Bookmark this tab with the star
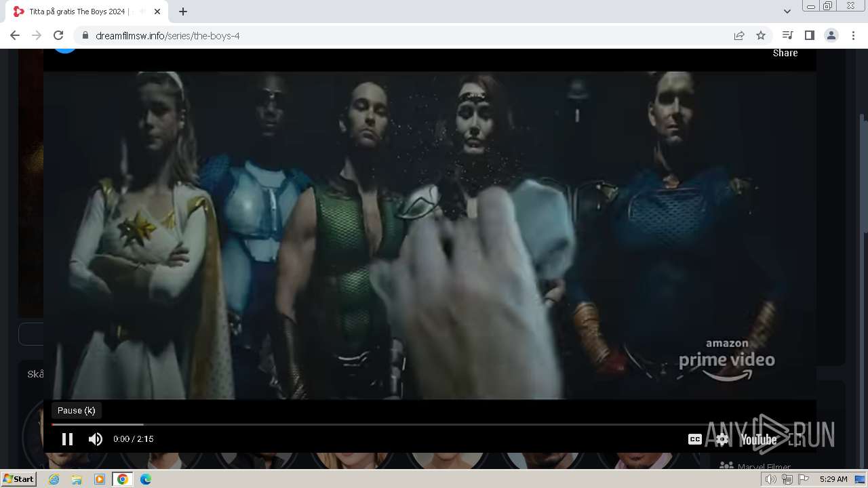The height and width of the screenshot is (488, 868). pyautogui.click(x=761, y=35)
